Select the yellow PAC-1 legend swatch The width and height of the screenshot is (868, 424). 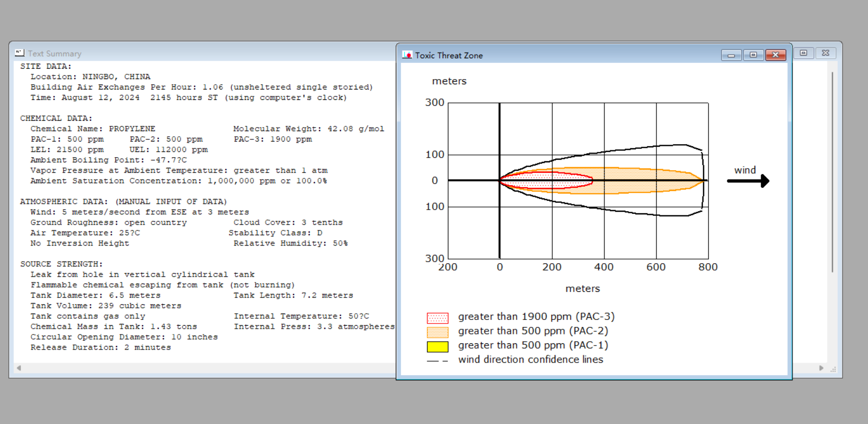tap(437, 346)
